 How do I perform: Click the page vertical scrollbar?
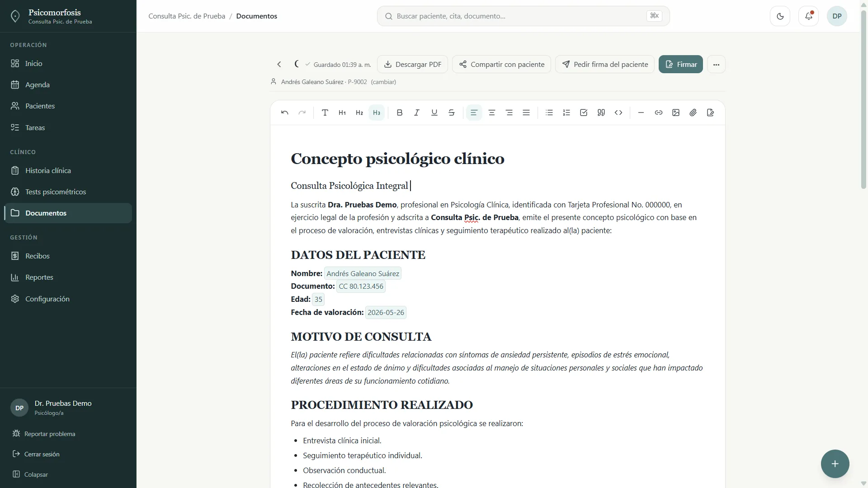click(x=863, y=99)
